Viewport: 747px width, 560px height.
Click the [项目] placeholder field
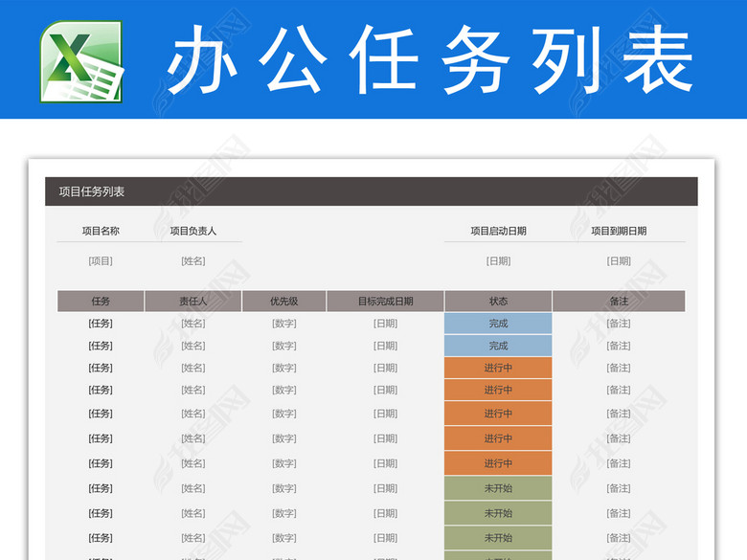101,261
